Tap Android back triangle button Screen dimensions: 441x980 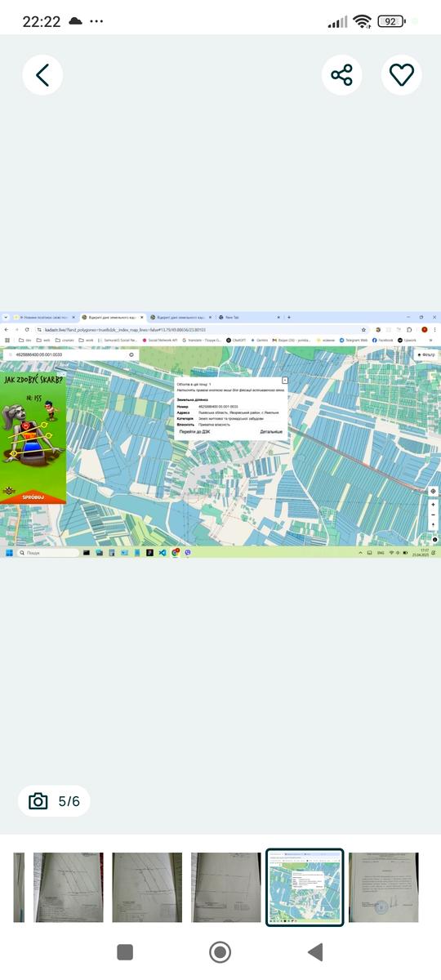click(x=314, y=952)
